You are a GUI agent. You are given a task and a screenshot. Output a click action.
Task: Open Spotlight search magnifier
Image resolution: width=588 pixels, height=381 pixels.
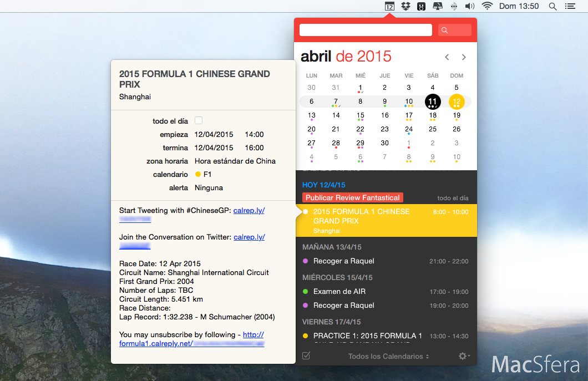pyautogui.click(x=552, y=6)
